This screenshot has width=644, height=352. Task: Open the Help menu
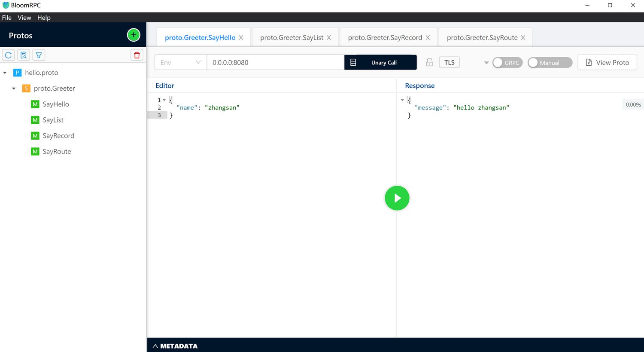tap(44, 18)
